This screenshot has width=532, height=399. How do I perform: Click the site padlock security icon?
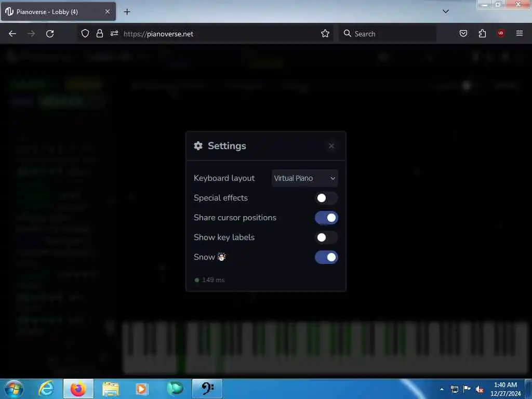(99, 33)
